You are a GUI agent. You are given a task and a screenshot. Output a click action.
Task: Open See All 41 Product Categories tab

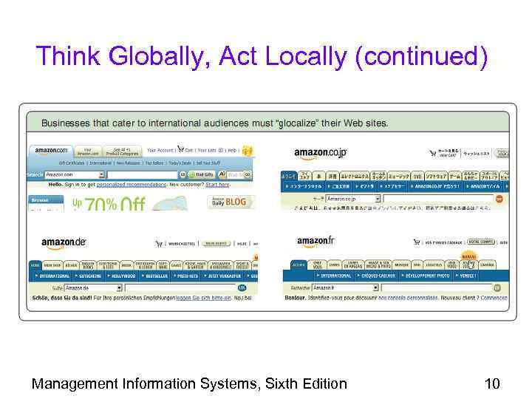coord(123,151)
